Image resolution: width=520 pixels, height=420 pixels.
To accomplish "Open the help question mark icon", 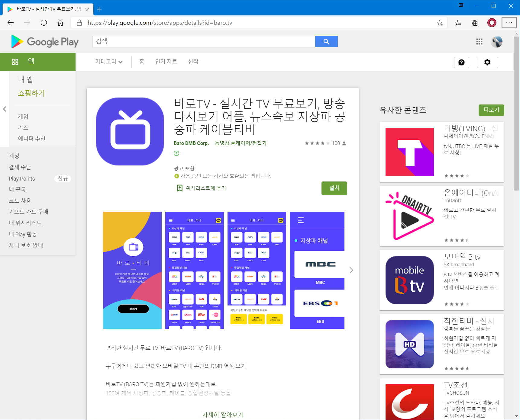I will (461, 62).
